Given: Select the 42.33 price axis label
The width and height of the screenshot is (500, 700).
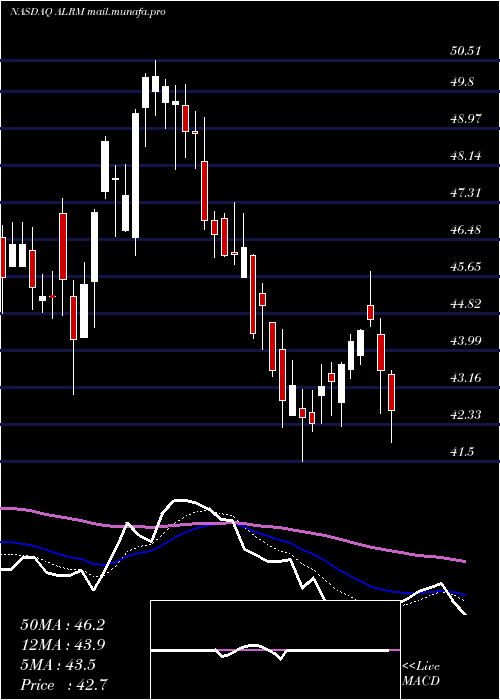Looking at the screenshot, I should 465,416.
